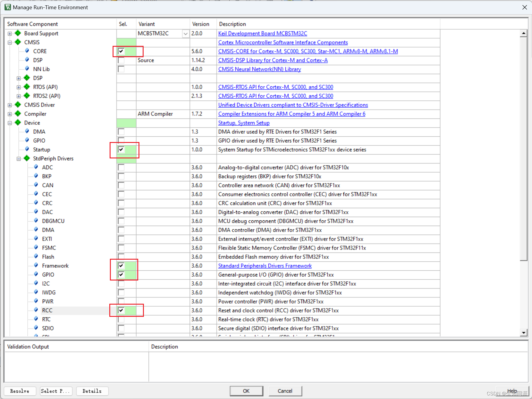
Task: Click the Board Support diamond icon
Action: point(18,33)
